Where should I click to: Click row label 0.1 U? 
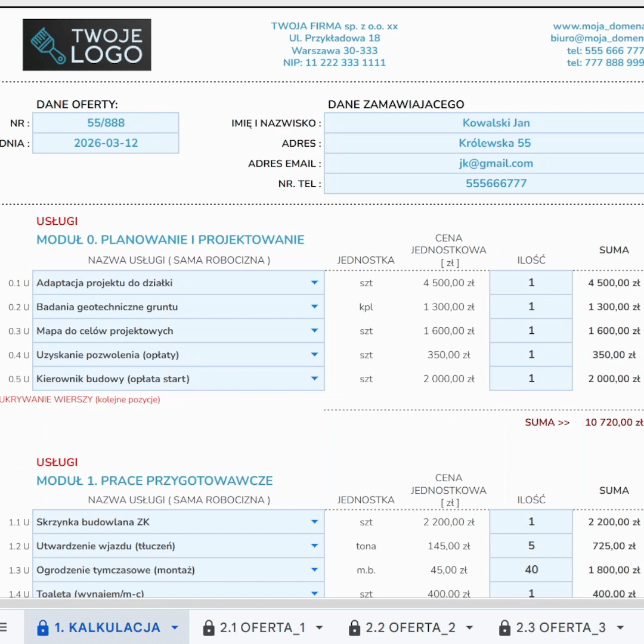click(19, 283)
